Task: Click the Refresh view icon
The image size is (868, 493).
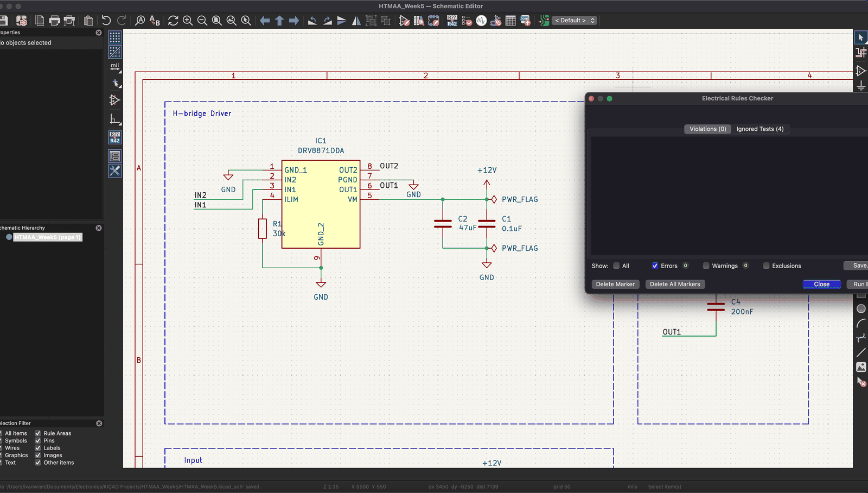Action: coord(173,21)
